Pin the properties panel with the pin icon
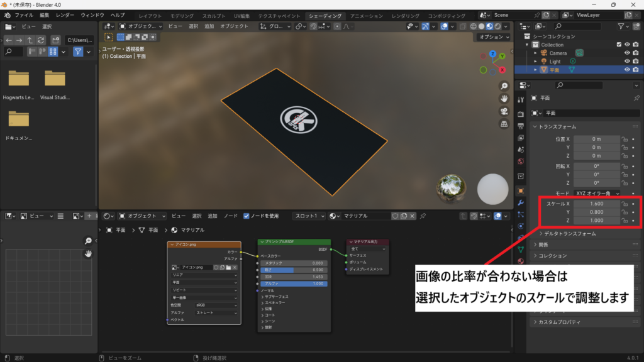 click(x=636, y=98)
